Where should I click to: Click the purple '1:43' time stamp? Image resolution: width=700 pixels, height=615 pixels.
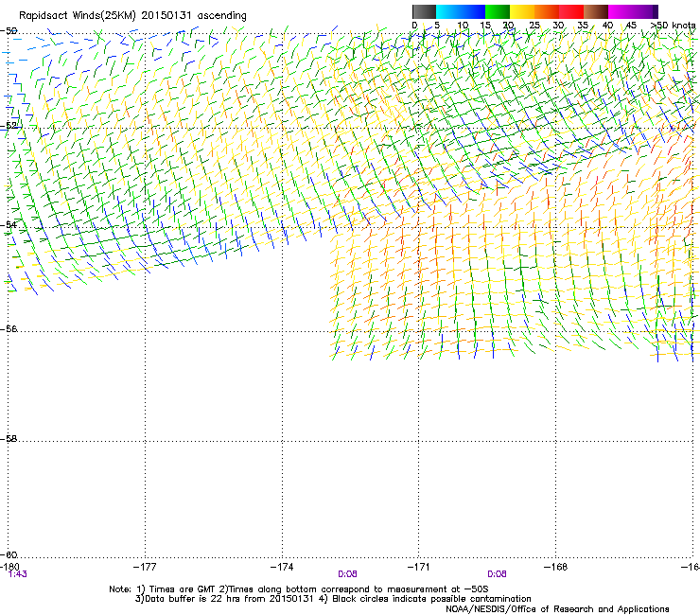18,574
